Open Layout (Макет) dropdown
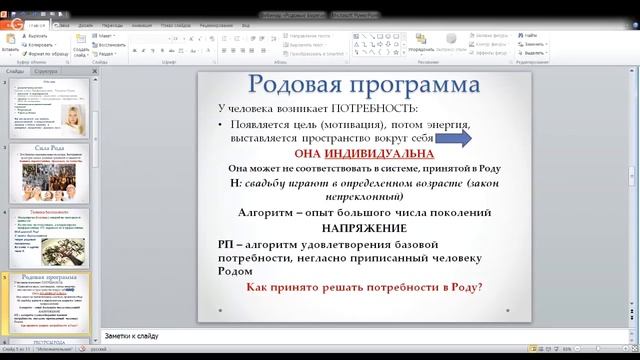The width and height of the screenshot is (640, 360). 104,36
